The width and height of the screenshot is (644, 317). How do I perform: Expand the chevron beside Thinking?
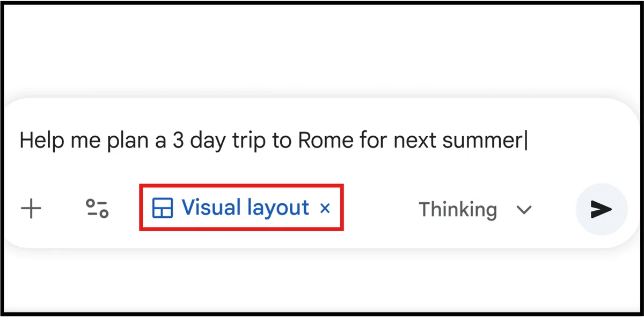click(x=523, y=210)
